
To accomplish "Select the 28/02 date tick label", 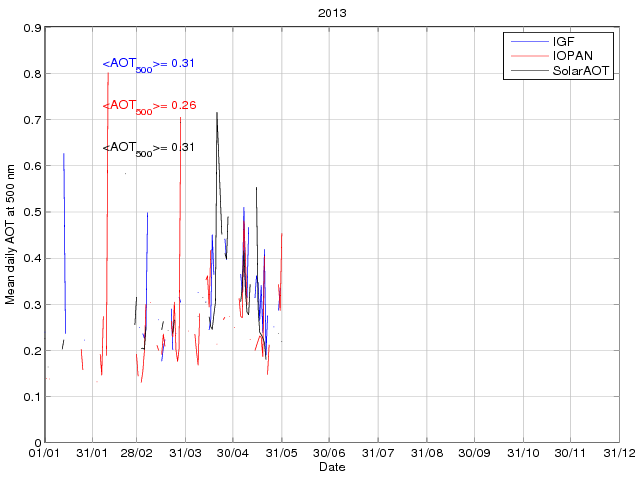I will 137,454.
